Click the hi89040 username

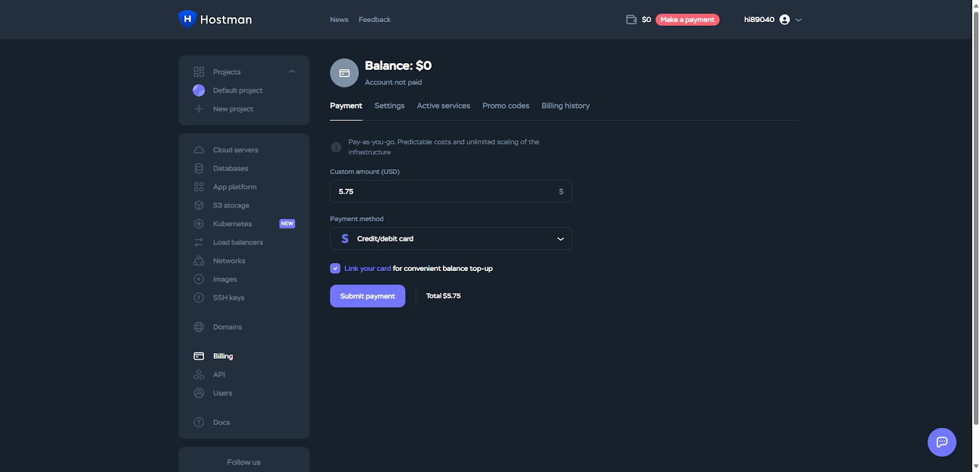(759, 20)
